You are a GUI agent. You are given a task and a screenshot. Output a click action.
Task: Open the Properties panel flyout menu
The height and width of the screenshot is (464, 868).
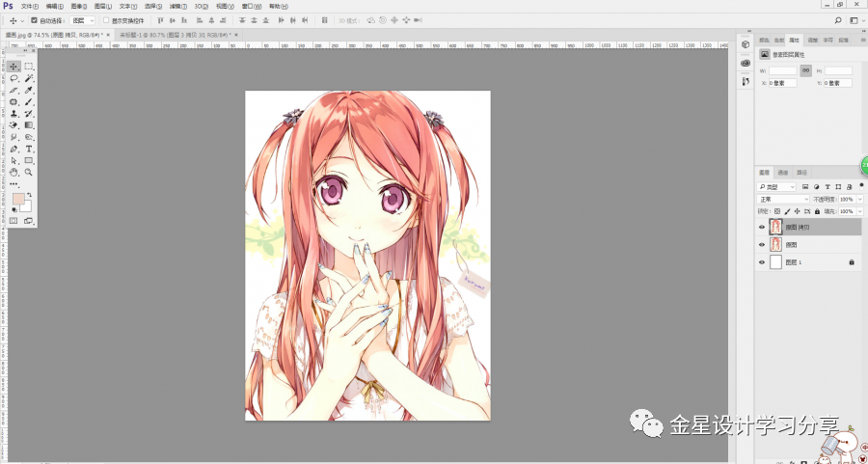point(862,41)
